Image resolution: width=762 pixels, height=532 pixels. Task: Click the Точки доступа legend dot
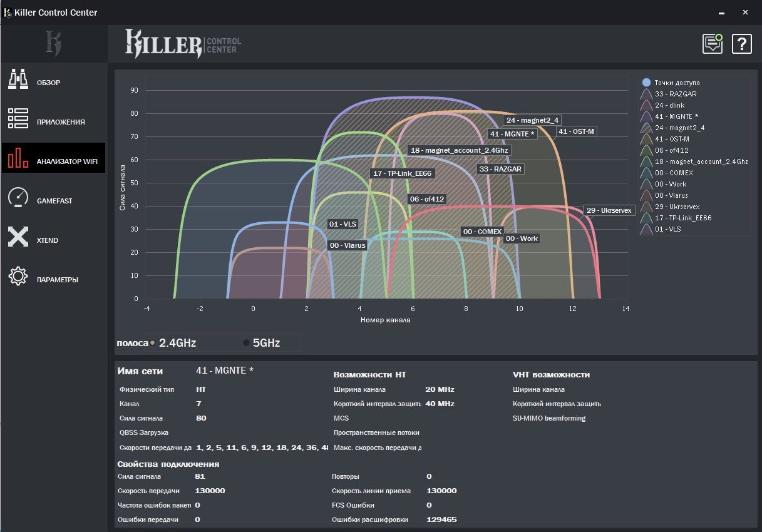[647, 82]
